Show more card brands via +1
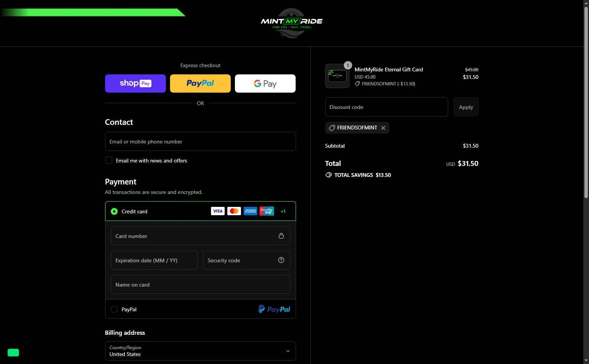589x364 pixels. point(283,211)
